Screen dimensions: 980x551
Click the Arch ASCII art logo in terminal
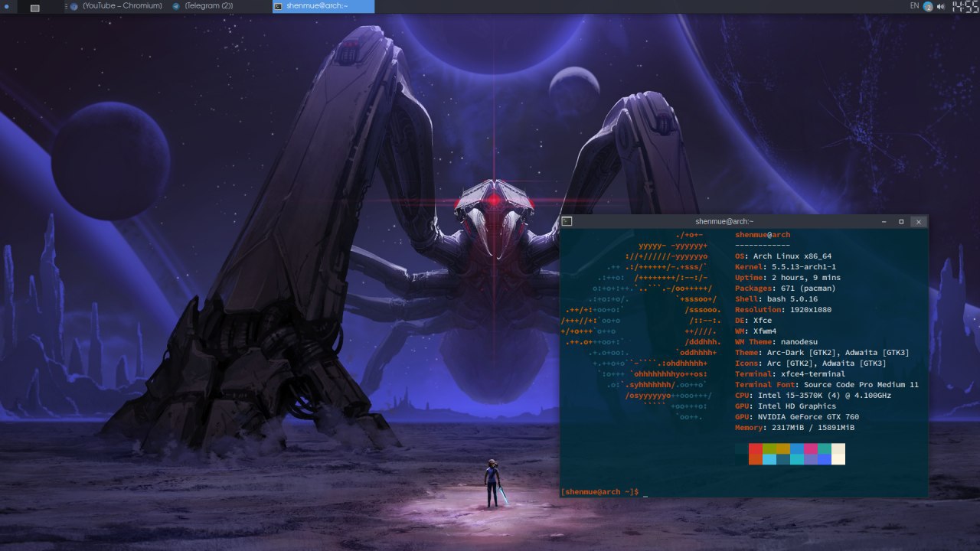coord(642,326)
